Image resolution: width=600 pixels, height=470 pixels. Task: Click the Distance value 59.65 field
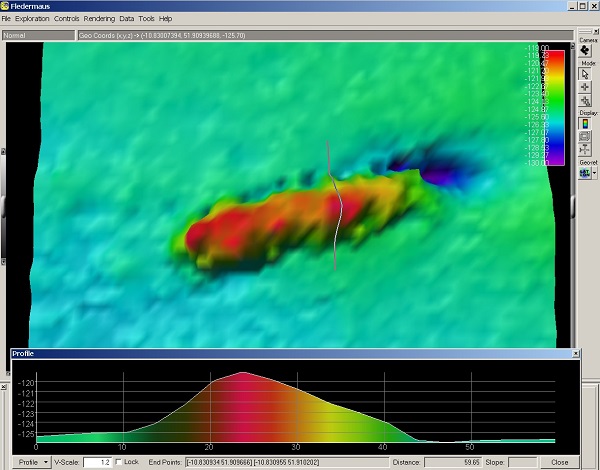pos(453,462)
